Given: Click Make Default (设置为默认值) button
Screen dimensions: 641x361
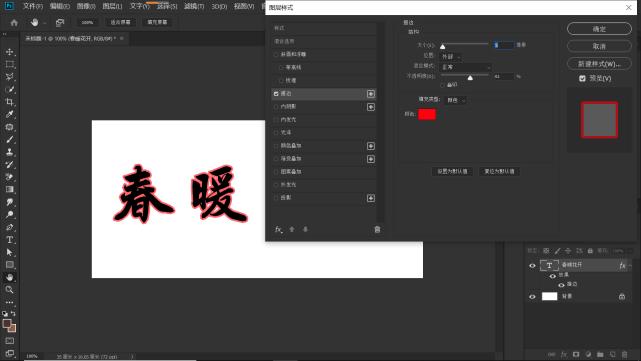Looking at the screenshot, I should click(452, 171).
